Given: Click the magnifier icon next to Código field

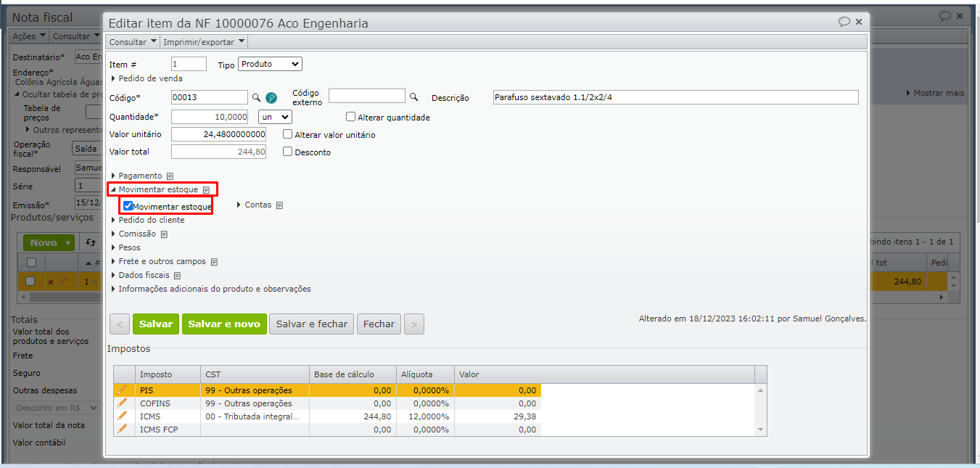Looking at the screenshot, I should click(256, 97).
